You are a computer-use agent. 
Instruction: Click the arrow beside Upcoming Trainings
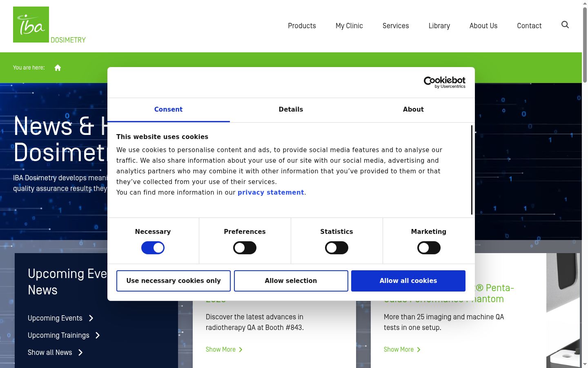98,335
